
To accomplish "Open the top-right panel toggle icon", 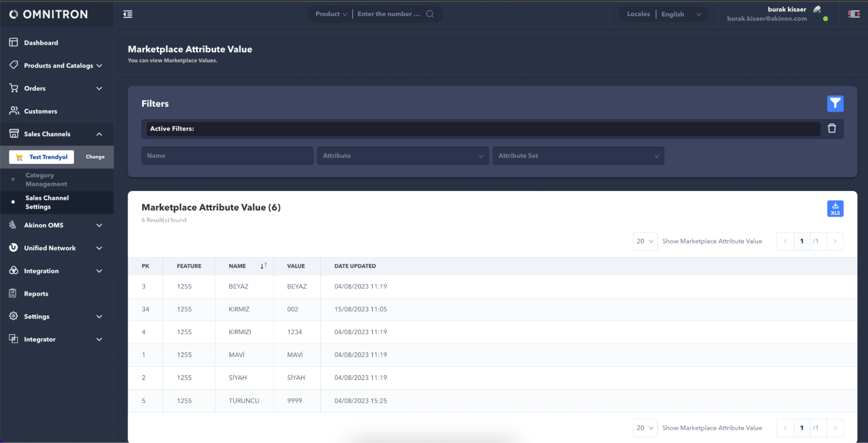I will 853,14.
